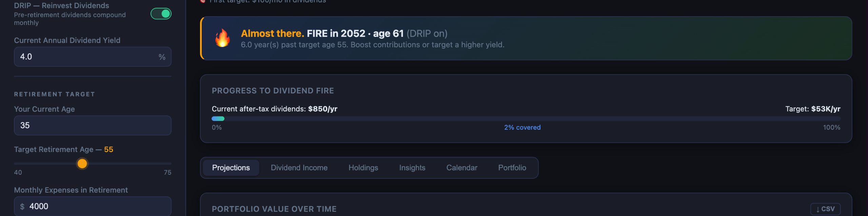Click the dividend FIRE progress bar

pyautogui.click(x=526, y=119)
